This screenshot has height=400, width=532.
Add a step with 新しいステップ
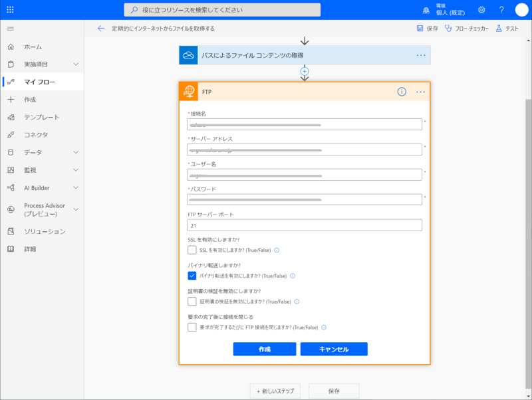[x=275, y=391]
